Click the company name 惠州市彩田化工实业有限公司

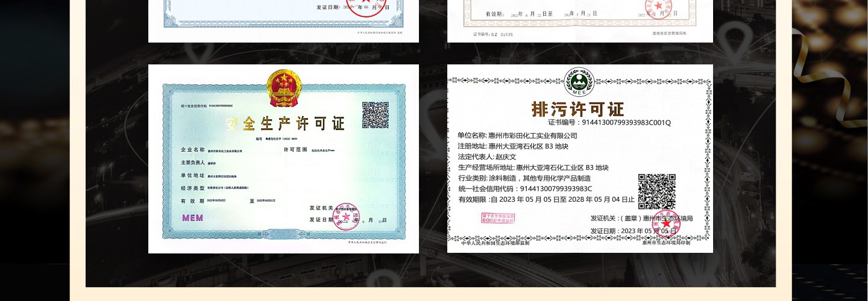coord(517,135)
